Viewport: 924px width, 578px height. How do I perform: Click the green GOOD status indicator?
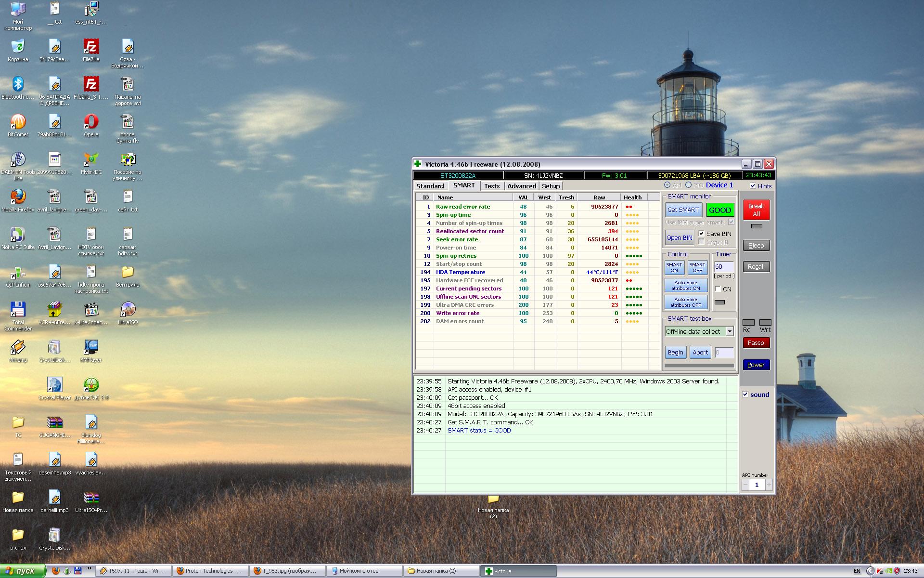(720, 210)
